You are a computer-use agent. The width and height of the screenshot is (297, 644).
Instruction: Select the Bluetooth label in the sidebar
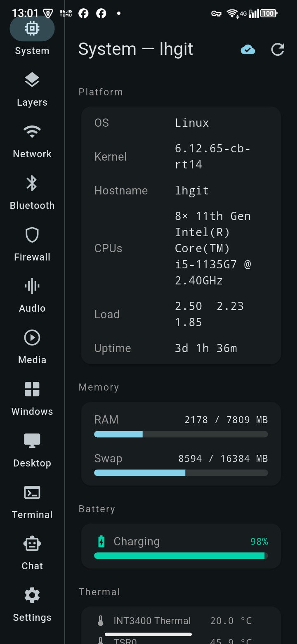click(x=32, y=206)
